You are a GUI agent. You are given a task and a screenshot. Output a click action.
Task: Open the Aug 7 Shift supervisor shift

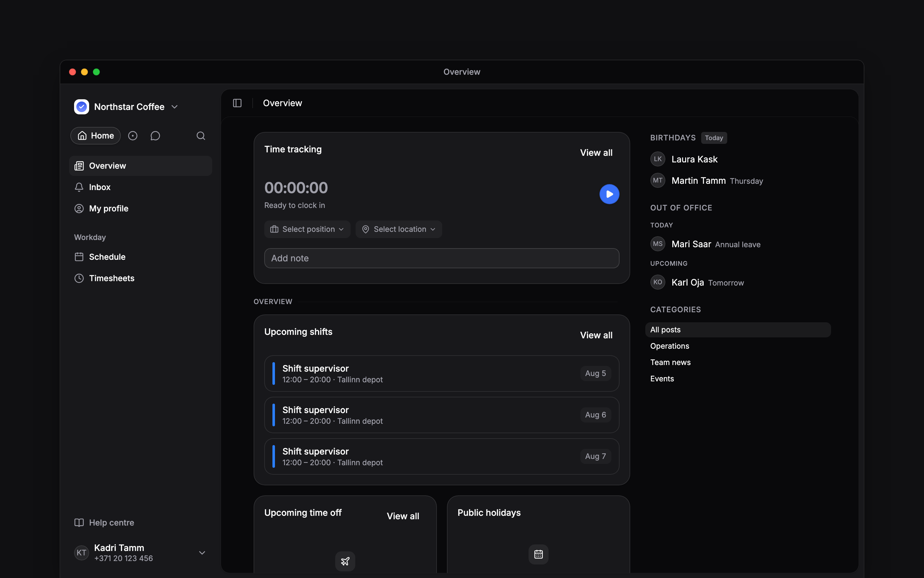tap(441, 456)
